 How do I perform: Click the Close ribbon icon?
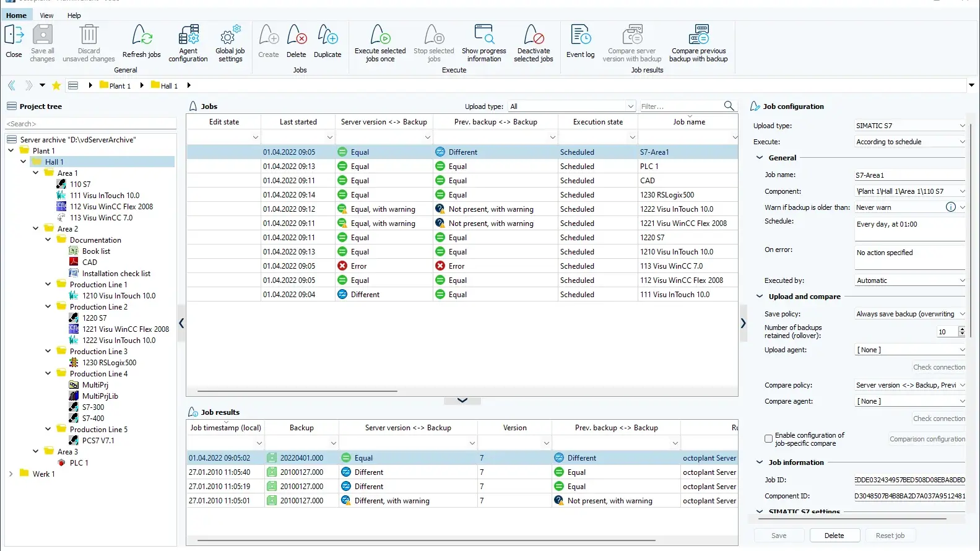pyautogui.click(x=14, y=41)
